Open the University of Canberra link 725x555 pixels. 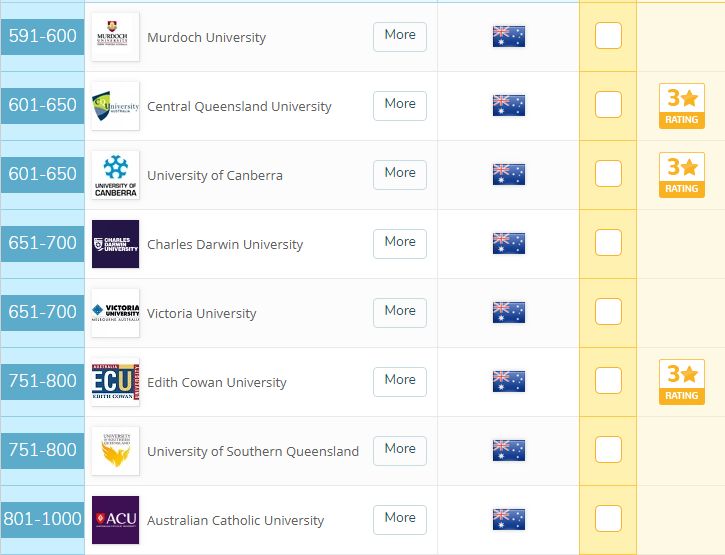click(215, 175)
